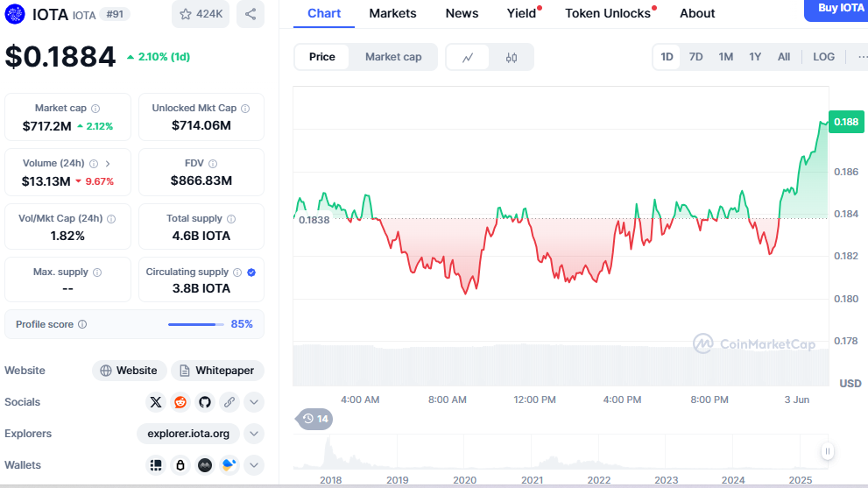Show Price data on chart

coord(321,57)
